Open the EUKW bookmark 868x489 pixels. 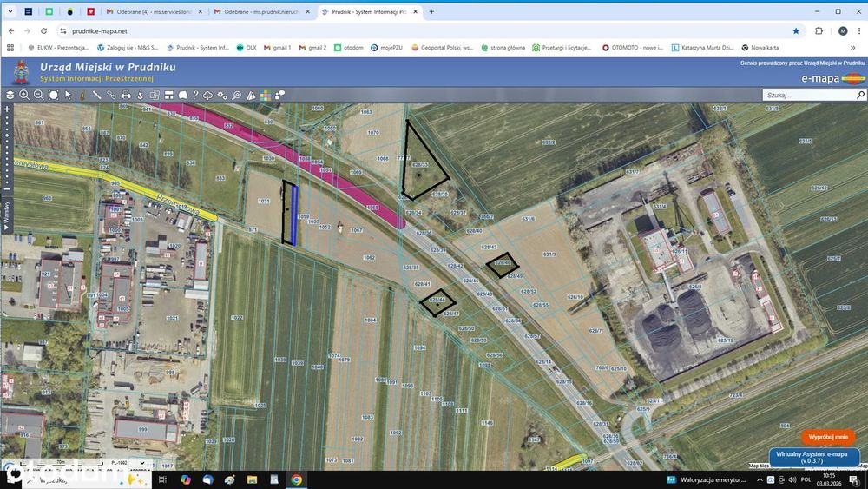pos(58,48)
